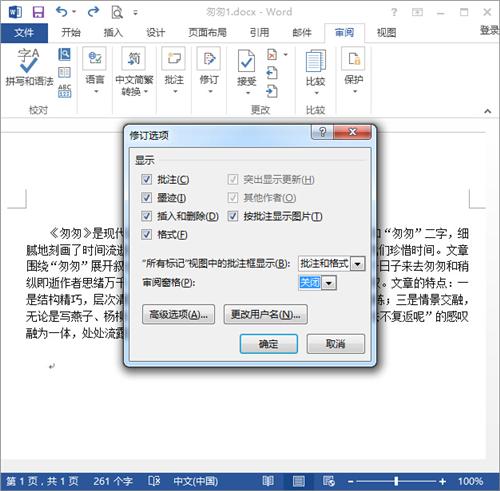Toggle the 按批注显示图片(T) checkbox
The width and height of the screenshot is (500, 491).
[233, 216]
